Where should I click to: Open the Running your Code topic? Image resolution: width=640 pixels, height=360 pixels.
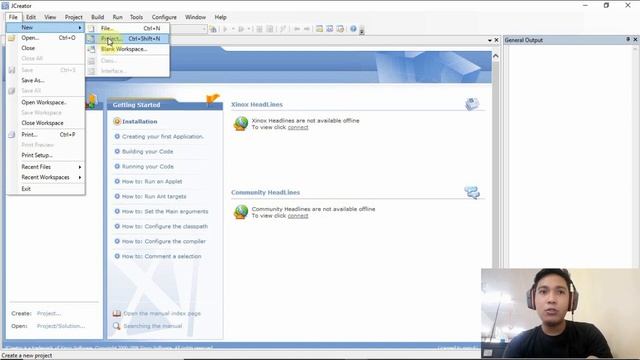(x=148, y=167)
